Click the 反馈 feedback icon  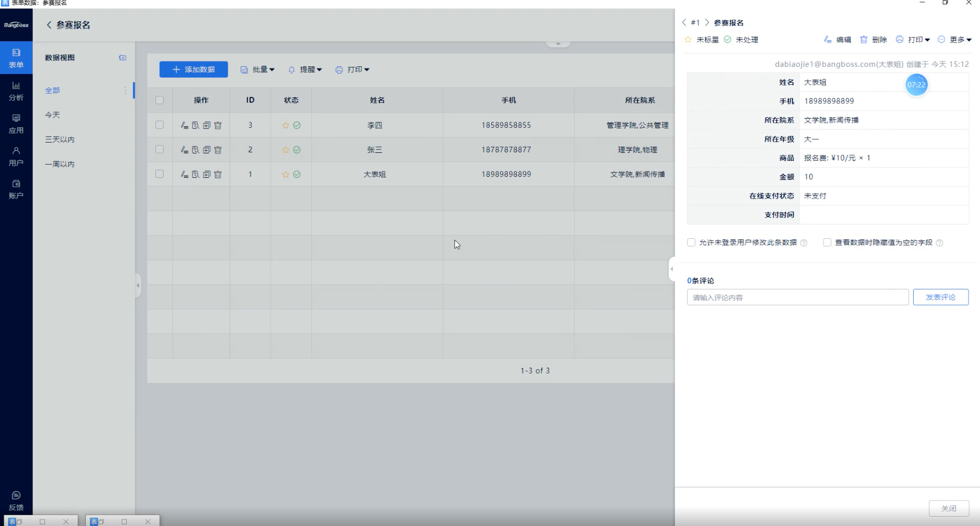point(16,500)
